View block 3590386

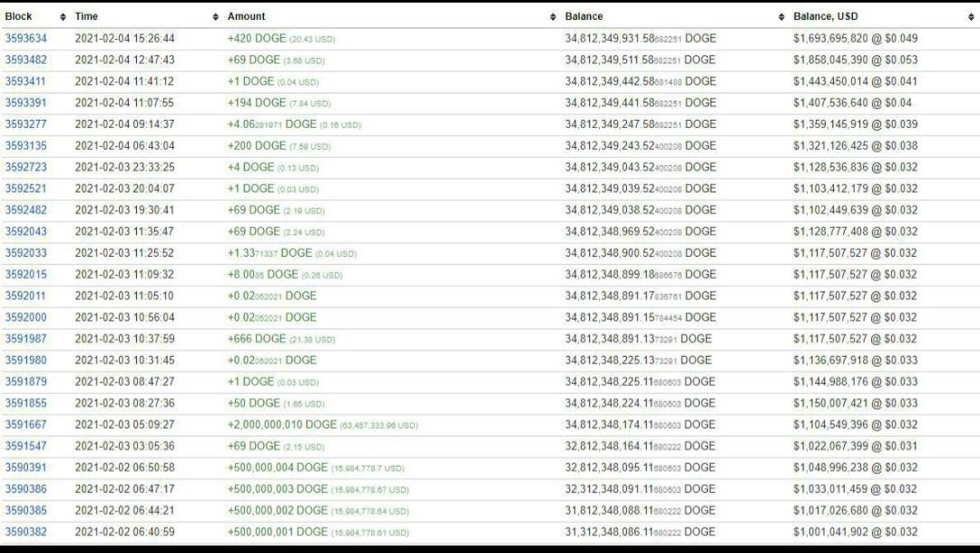[x=25, y=489]
